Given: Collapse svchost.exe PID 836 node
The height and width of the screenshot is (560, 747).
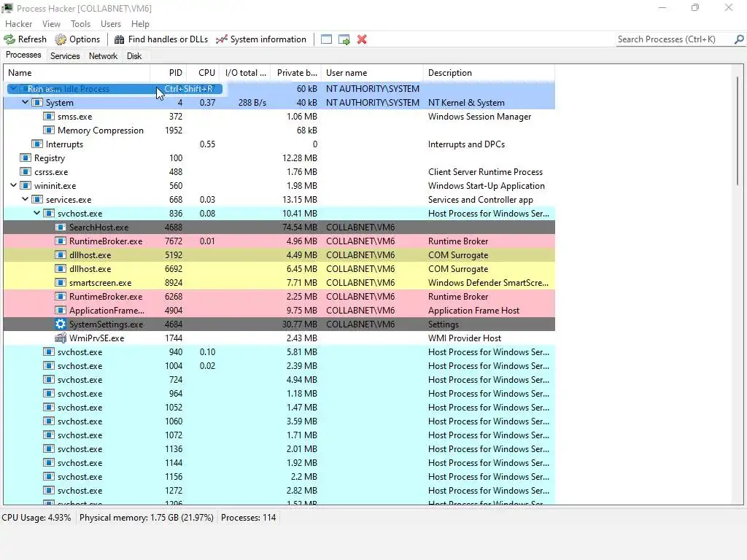Looking at the screenshot, I should coord(36,213).
